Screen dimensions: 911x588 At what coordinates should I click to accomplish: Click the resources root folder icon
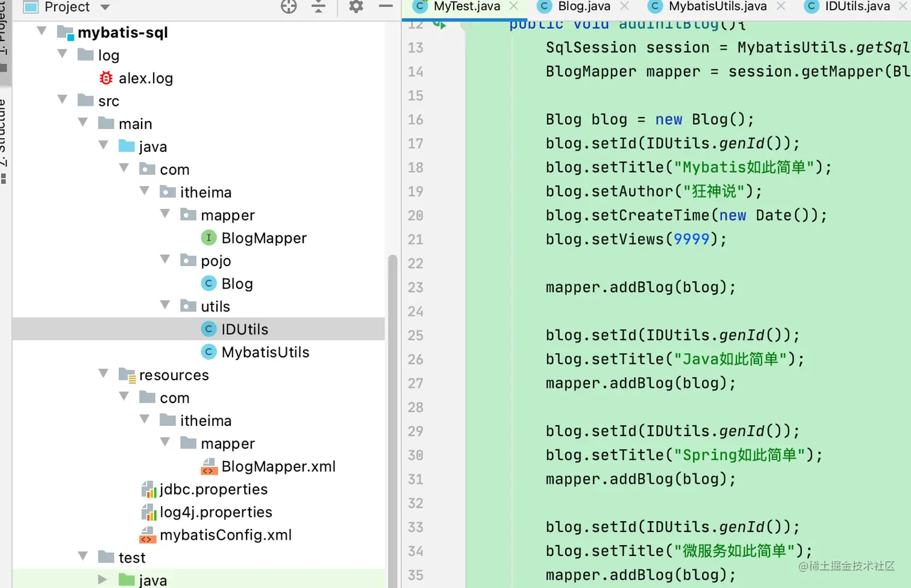127,375
